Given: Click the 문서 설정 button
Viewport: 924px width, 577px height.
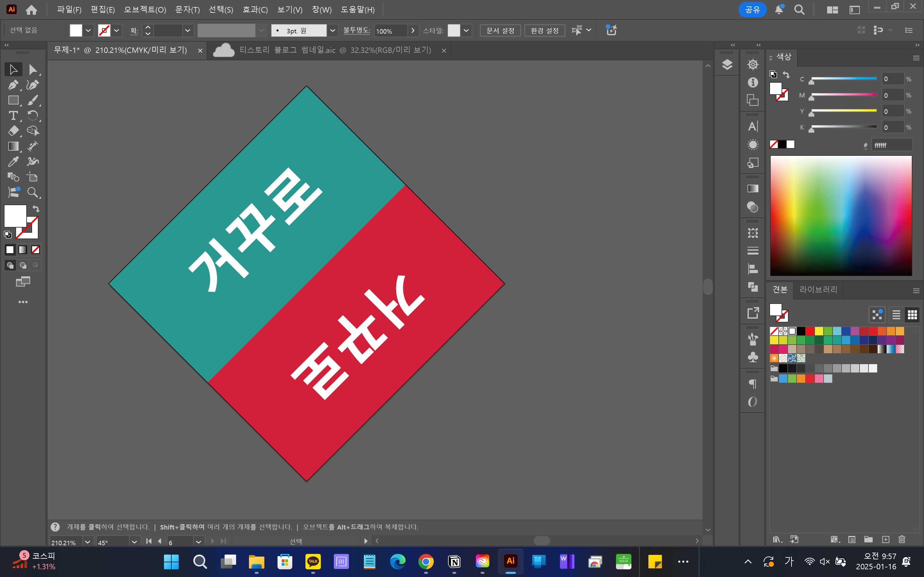Looking at the screenshot, I should (500, 30).
